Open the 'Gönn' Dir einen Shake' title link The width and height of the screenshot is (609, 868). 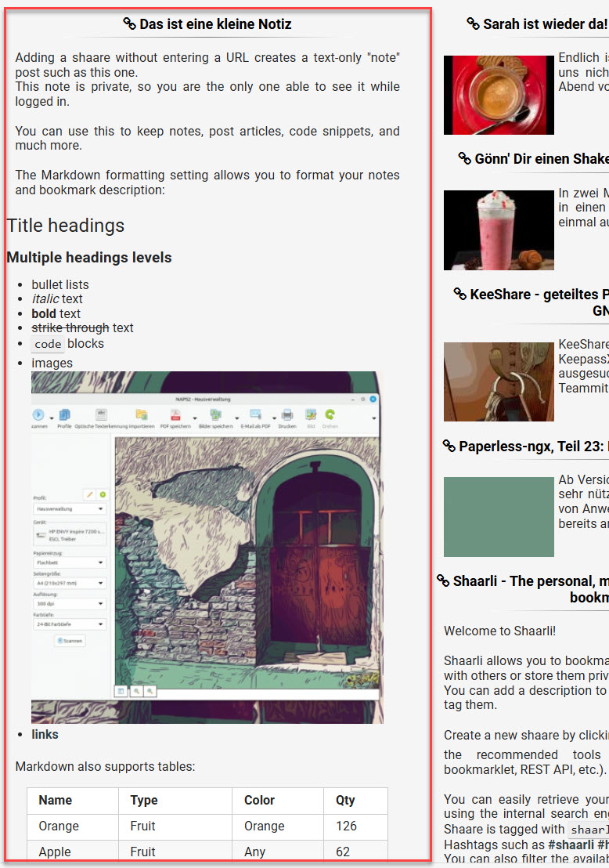tap(541, 159)
